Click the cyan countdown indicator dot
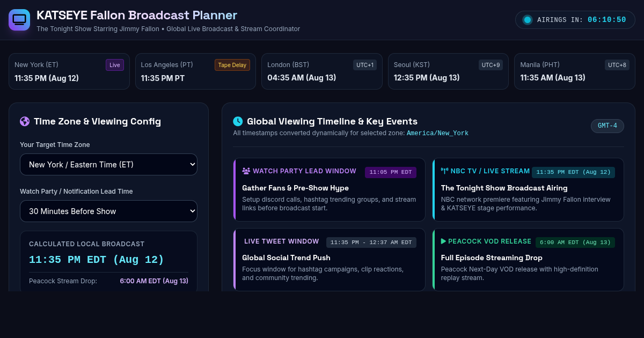The height and width of the screenshot is (338, 644). coord(528,20)
